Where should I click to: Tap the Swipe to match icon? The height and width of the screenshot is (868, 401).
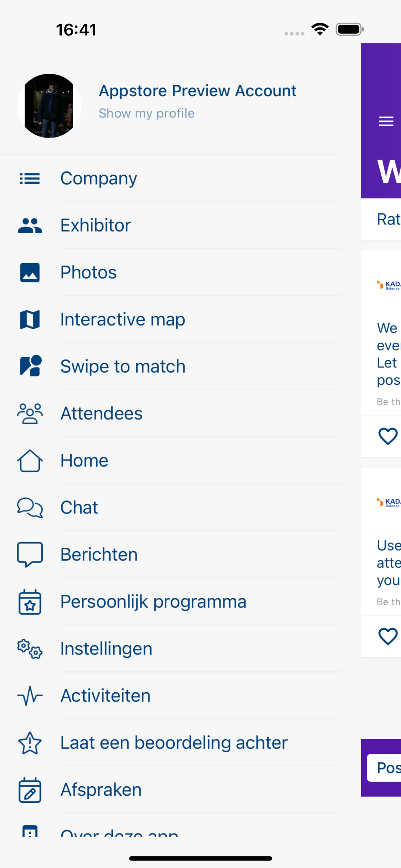[x=30, y=366]
